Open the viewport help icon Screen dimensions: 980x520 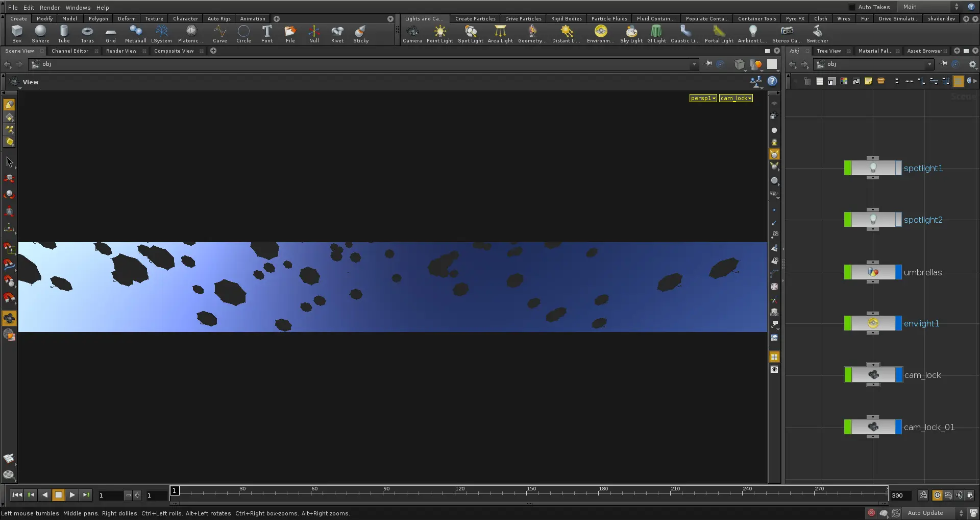[x=772, y=81]
